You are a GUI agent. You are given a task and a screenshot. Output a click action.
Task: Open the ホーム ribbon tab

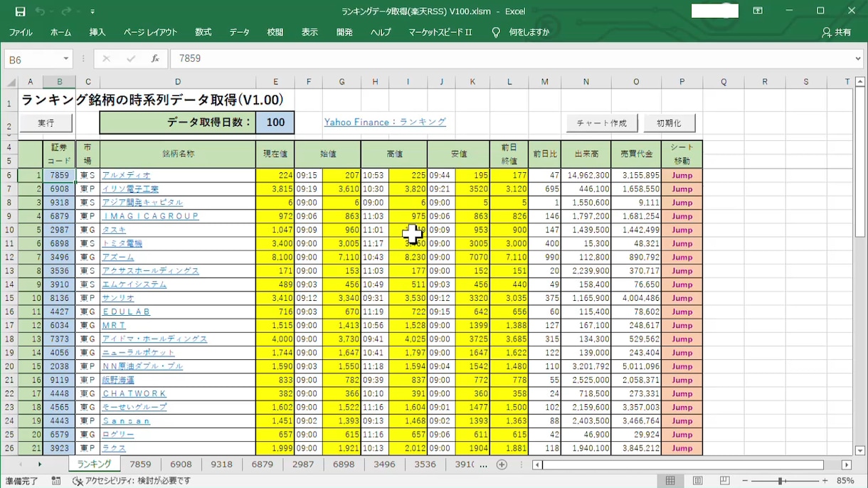tap(60, 33)
